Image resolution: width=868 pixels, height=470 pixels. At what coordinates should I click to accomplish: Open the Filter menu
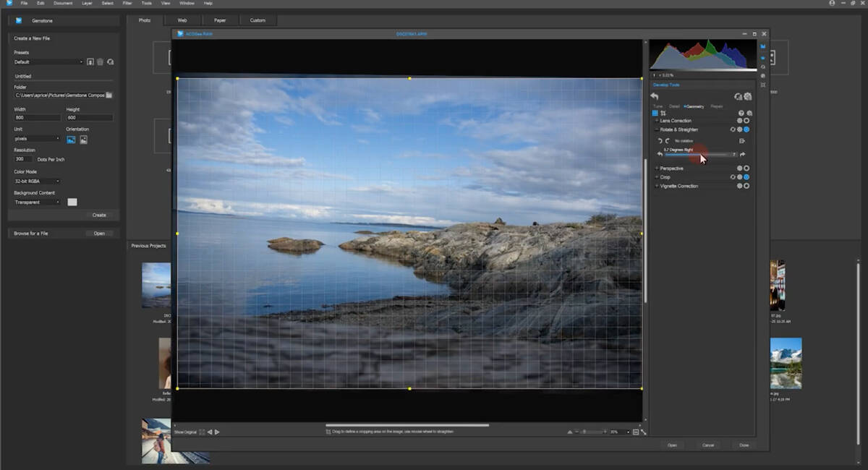pos(127,4)
